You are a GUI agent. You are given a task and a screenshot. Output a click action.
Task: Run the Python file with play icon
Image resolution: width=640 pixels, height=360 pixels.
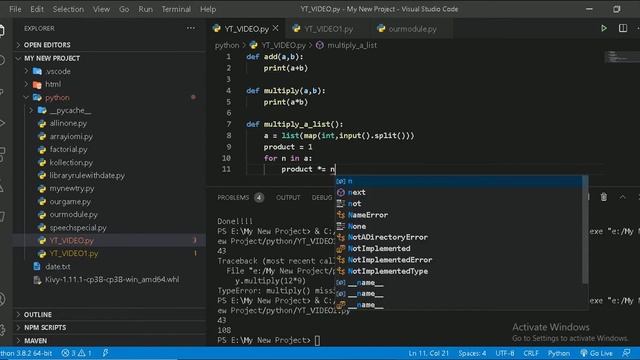pos(604,28)
